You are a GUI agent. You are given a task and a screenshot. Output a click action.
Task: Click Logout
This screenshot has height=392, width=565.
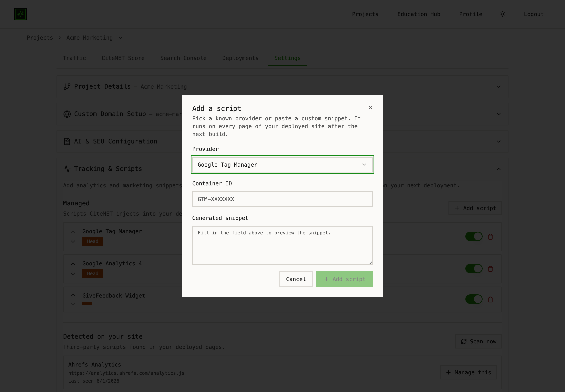(534, 14)
